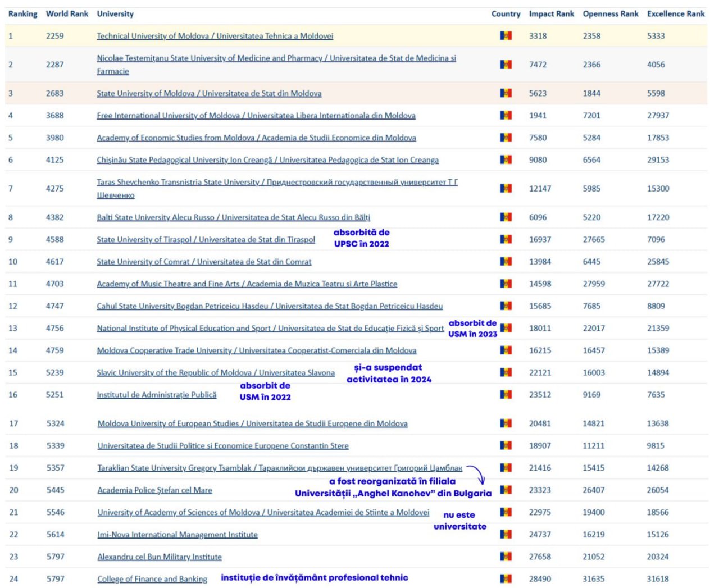
Task: Open Taras Shevchenko Transnistria State University link
Action: [x=277, y=189]
